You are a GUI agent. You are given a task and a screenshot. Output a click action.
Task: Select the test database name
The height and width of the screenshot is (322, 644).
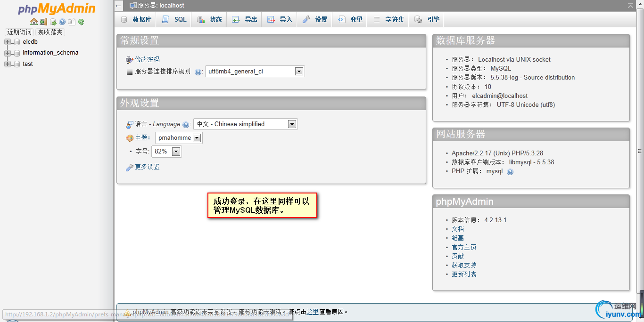coord(28,64)
